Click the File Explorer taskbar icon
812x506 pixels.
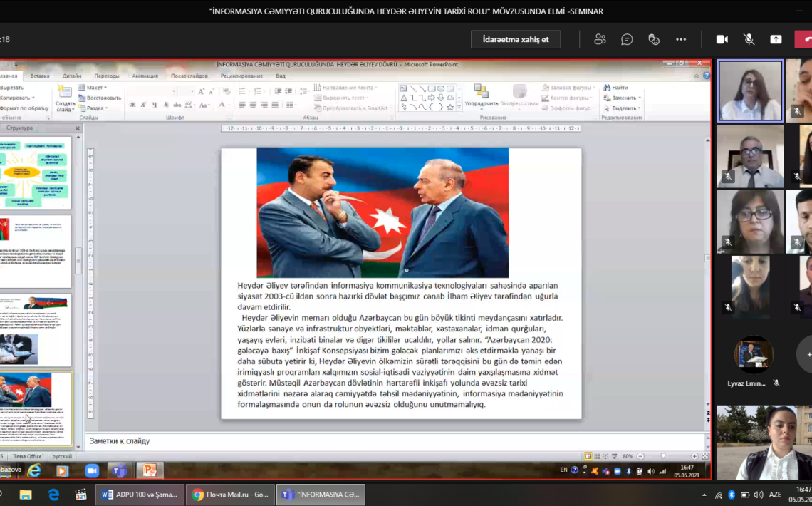(x=26, y=495)
